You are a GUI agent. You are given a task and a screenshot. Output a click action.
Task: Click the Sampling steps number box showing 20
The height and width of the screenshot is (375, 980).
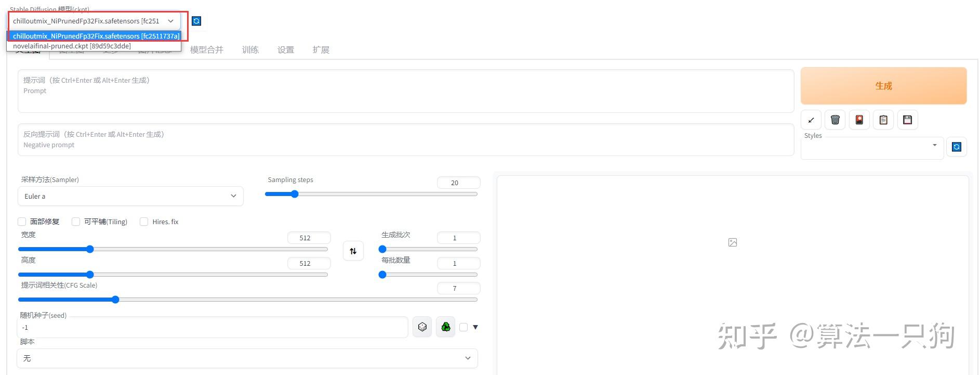coord(459,183)
